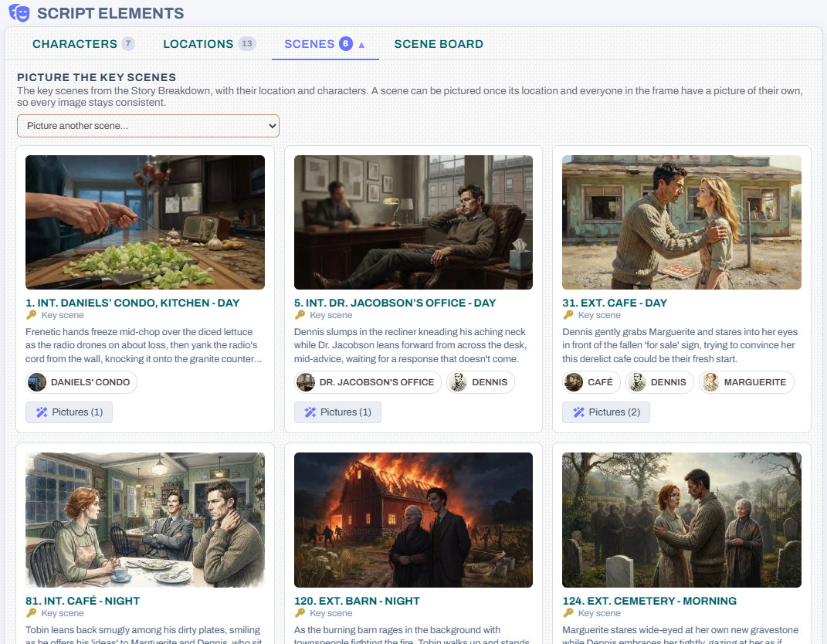Click the 'Key scene' label under scene 31

pos(599,315)
